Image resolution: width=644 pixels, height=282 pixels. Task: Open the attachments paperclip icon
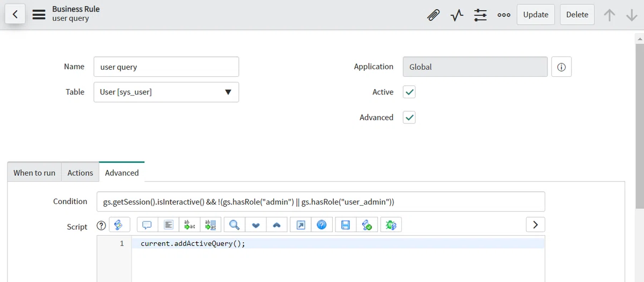pos(433,15)
